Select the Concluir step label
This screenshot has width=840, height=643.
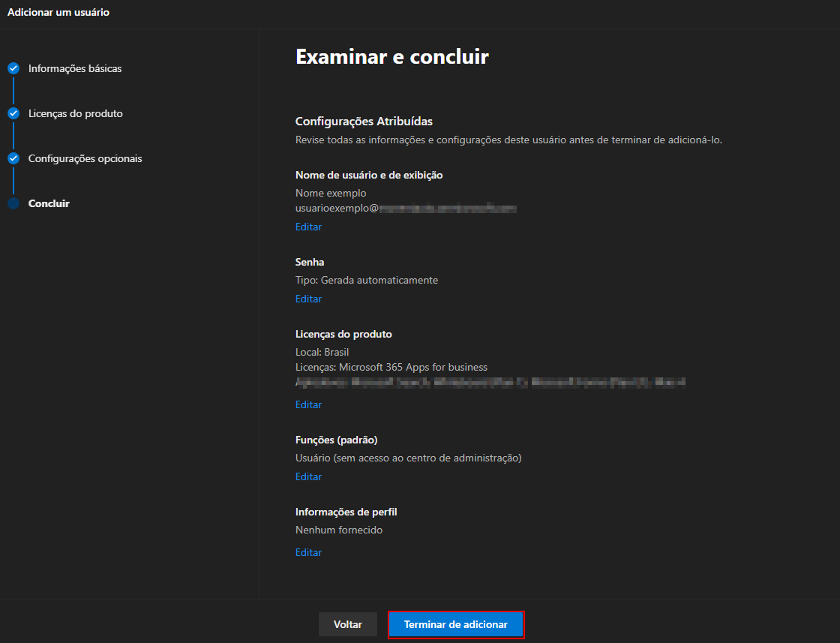[49, 203]
